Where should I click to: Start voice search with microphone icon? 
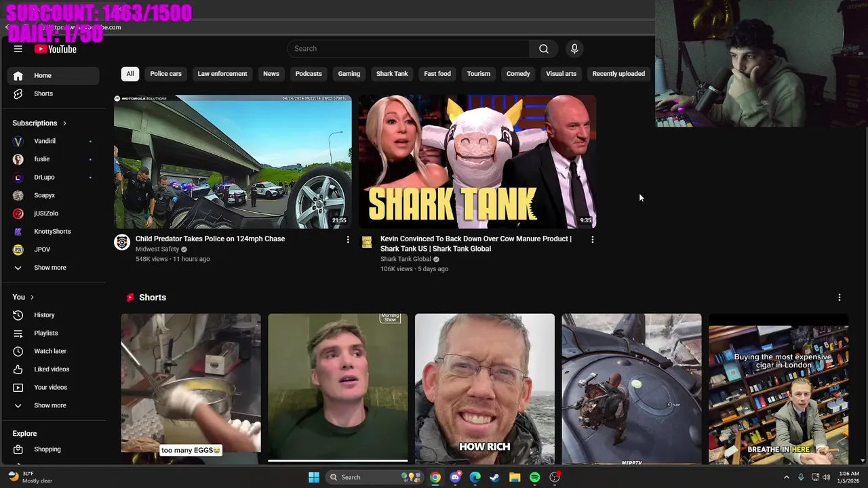(x=574, y=49)
